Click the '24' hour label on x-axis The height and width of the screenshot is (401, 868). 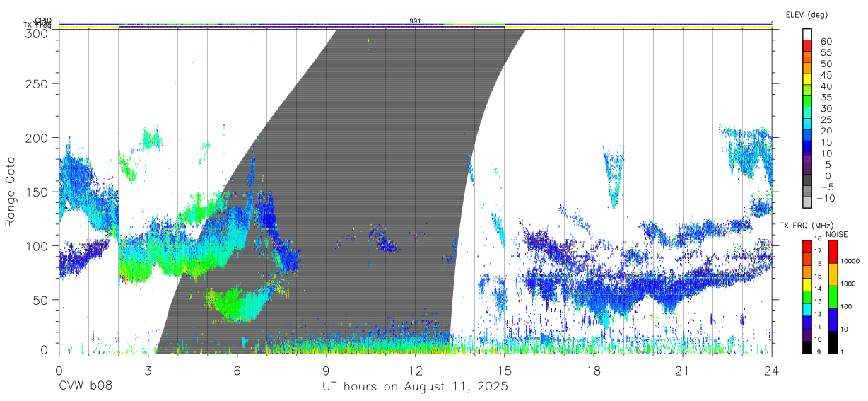(772, 370)
